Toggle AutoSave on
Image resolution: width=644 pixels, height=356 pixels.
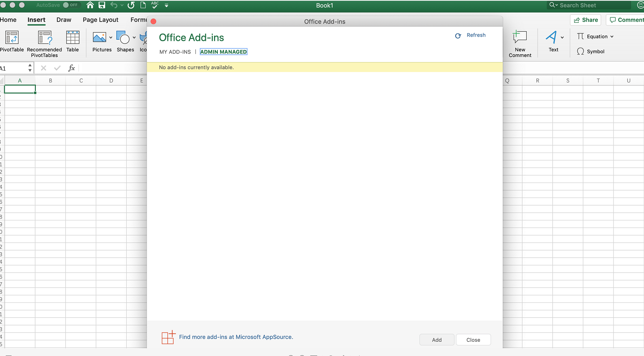click(71, 5)
